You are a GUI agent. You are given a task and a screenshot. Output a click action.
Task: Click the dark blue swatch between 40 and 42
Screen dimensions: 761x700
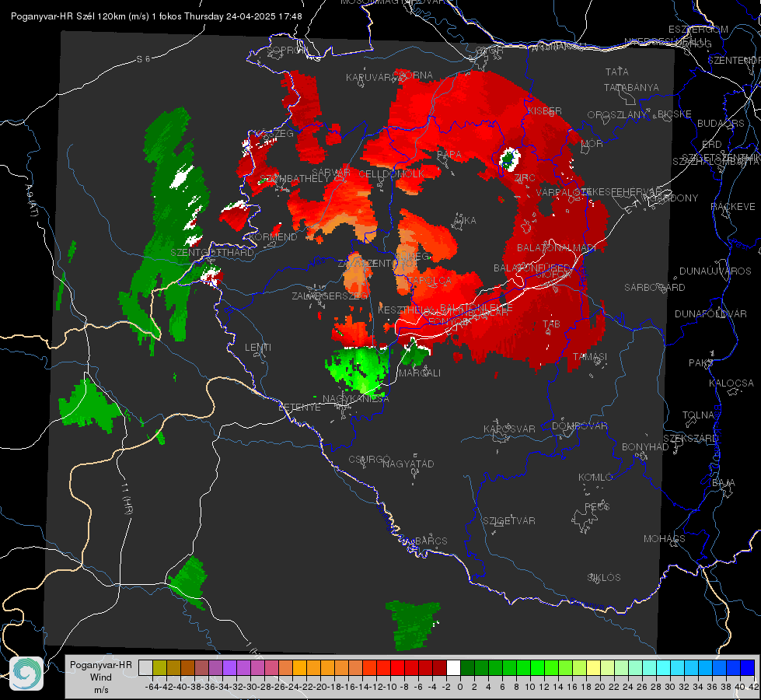748,668
